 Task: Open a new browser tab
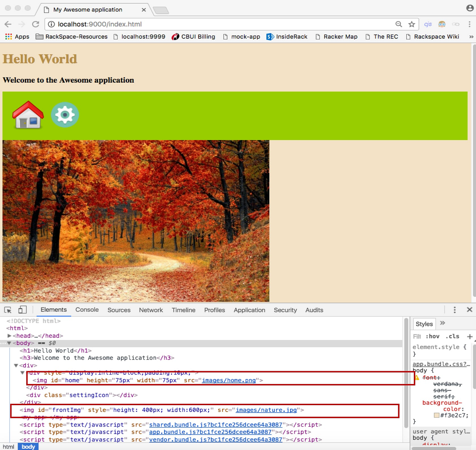[x=160, y=10]
